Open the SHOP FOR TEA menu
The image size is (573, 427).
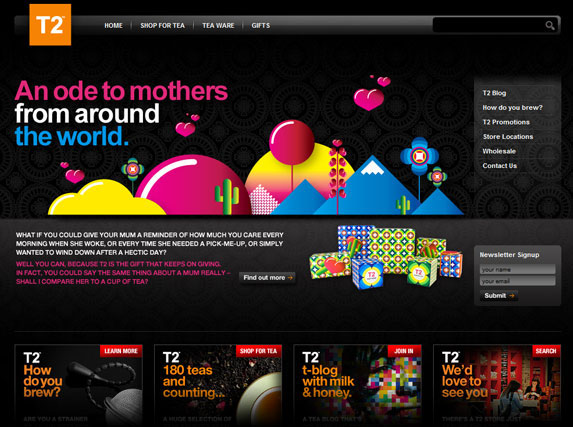click(163, 26)
